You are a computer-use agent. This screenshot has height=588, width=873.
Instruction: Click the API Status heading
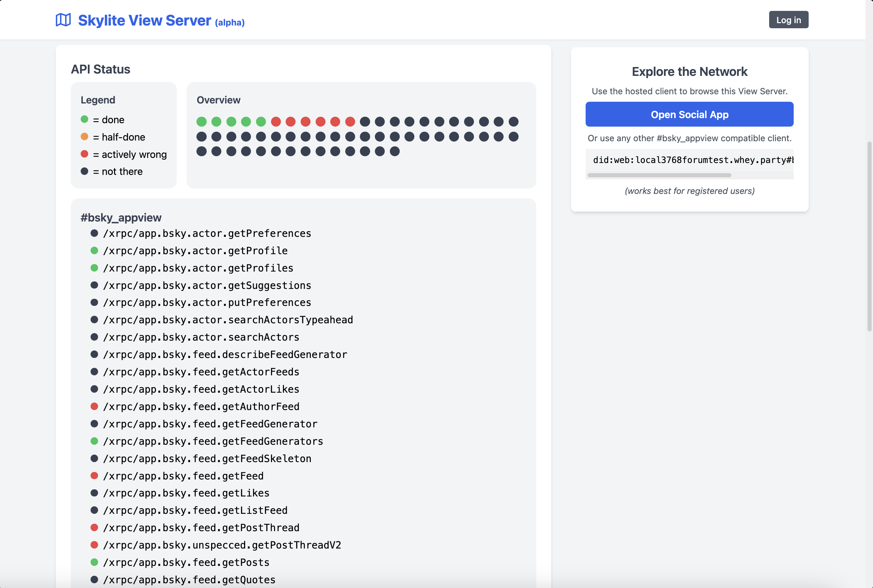point(100,69)
